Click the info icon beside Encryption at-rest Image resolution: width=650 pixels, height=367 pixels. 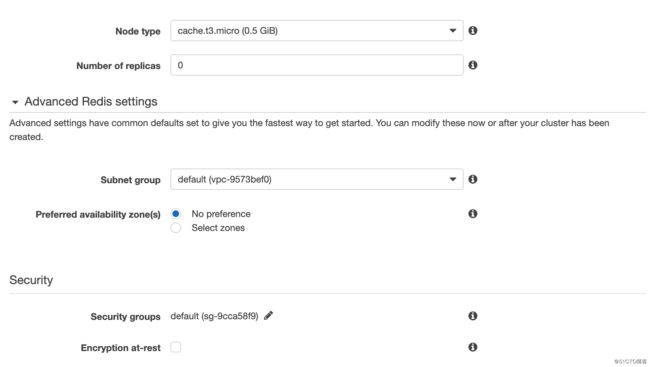click(x=473, y=347)
